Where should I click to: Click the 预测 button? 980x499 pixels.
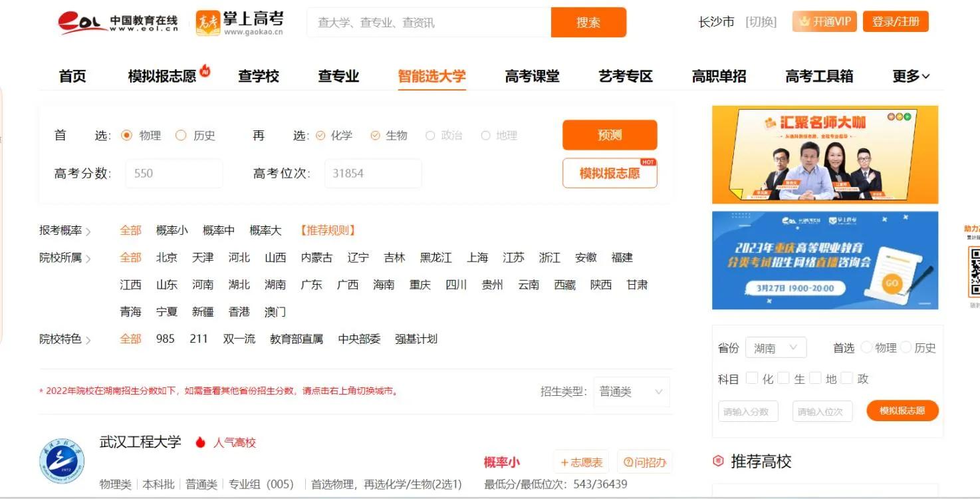pyautogui.click(x=609, y=135)
